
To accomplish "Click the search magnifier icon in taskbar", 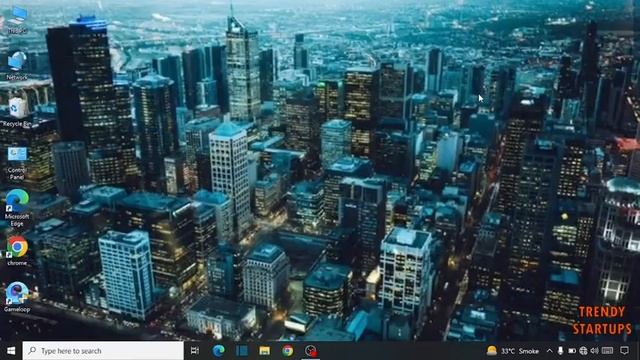I will (32, 351).
